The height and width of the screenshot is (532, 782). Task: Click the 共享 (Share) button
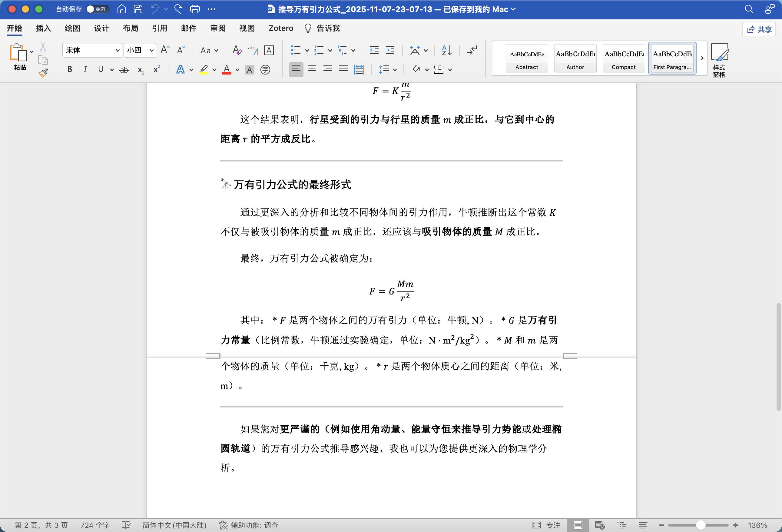[759, 29]
